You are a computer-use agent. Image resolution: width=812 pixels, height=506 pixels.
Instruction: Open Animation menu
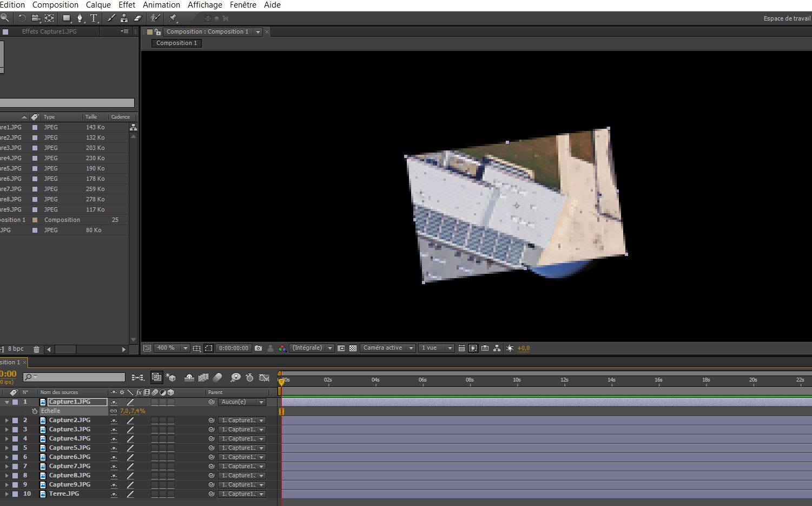tap(161, 5)
